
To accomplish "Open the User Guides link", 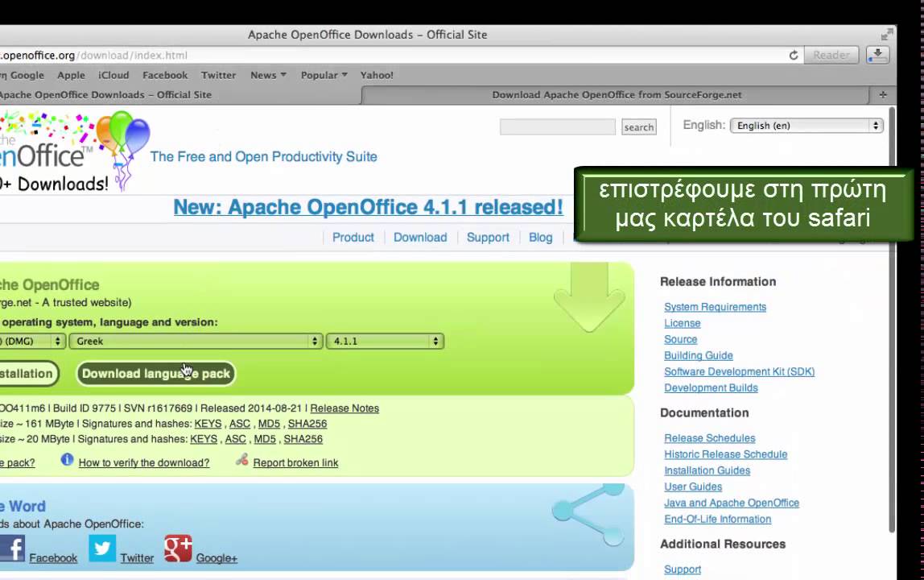I will pos(693,487).
